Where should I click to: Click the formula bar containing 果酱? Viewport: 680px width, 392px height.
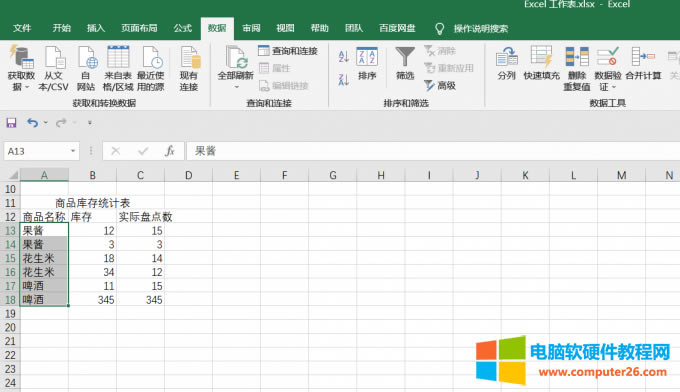[x=433, y=151]
